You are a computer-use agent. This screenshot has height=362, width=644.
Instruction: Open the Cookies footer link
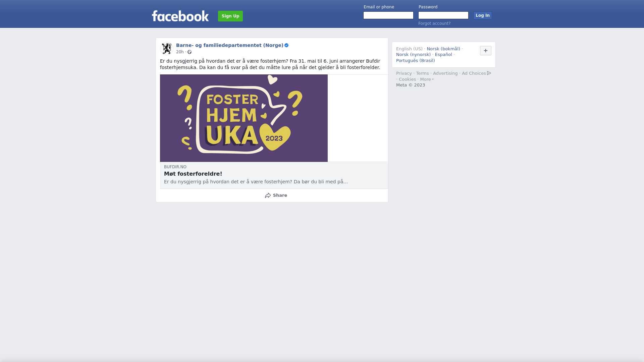click(407, 79)
